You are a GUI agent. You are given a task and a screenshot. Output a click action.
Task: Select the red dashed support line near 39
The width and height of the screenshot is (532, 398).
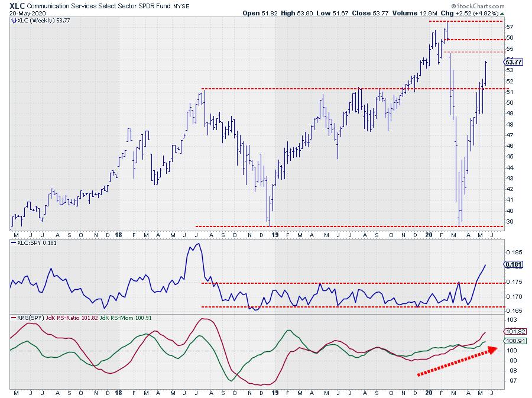(x=349, y=226)
